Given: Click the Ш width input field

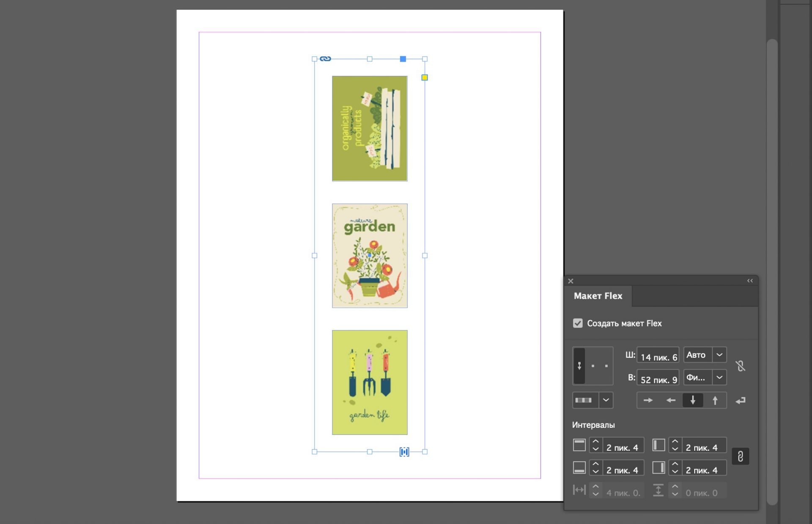Looking at the screenshot, I should pyautogui.click(x=658, y=357).
